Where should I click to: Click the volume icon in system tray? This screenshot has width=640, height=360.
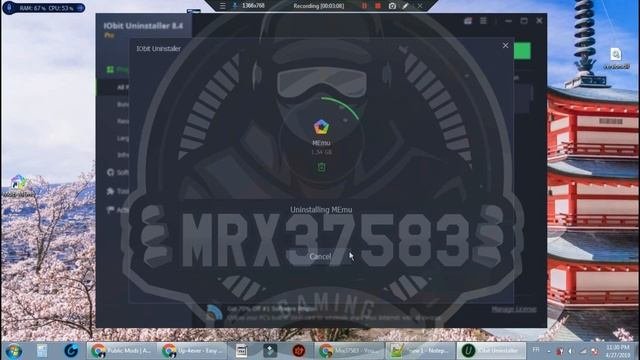[x=571, y=351]
